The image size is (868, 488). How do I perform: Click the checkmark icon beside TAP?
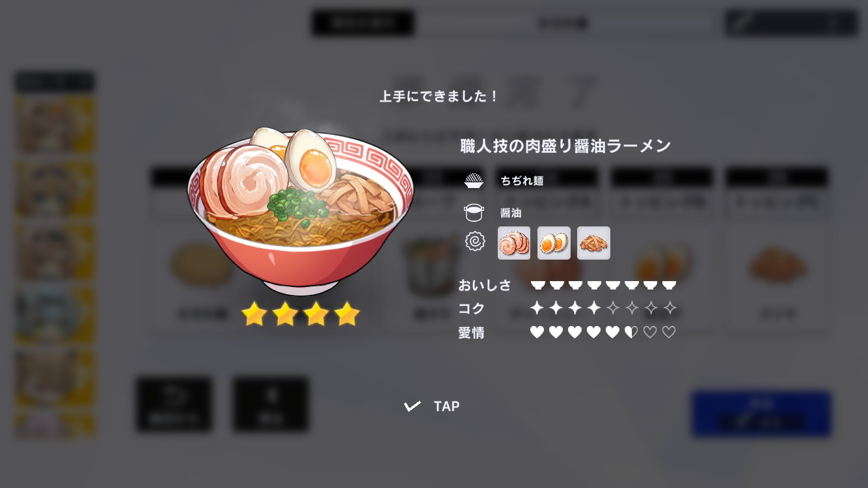pos(412,406)
